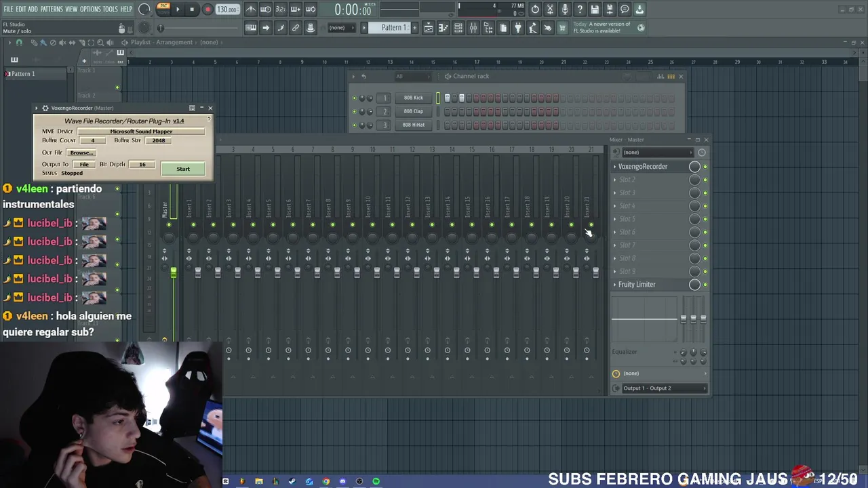This screenshot has width=868, height=488.
Task: Open the shopping cart content library icon
Action: (x=562, y=28)
